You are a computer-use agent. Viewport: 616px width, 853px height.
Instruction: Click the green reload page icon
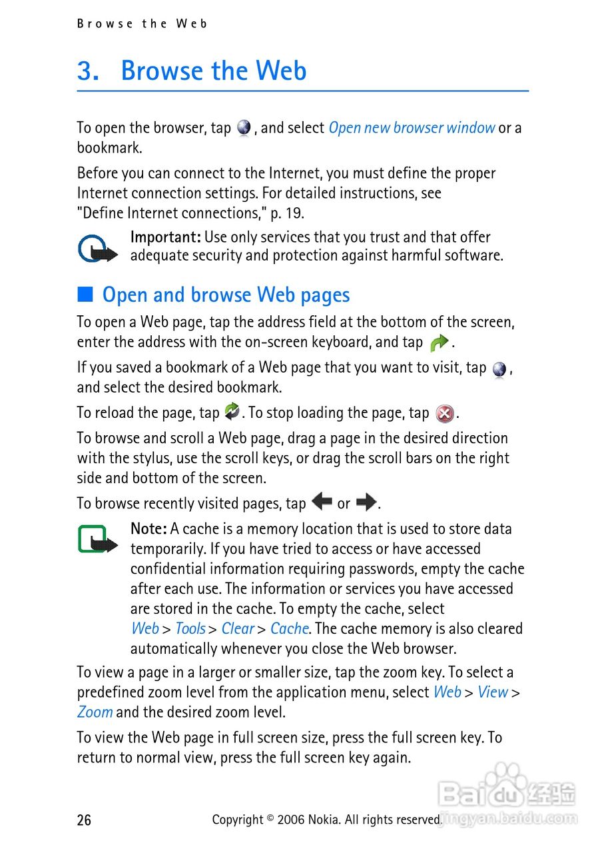[x=232, y=411]
